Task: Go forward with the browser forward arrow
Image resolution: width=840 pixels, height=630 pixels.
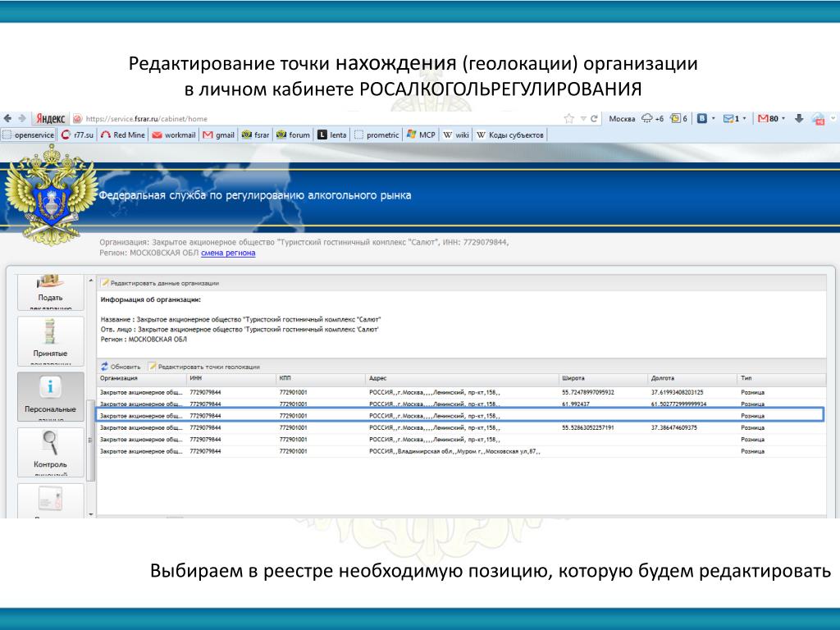Action: tap(22, 118)
